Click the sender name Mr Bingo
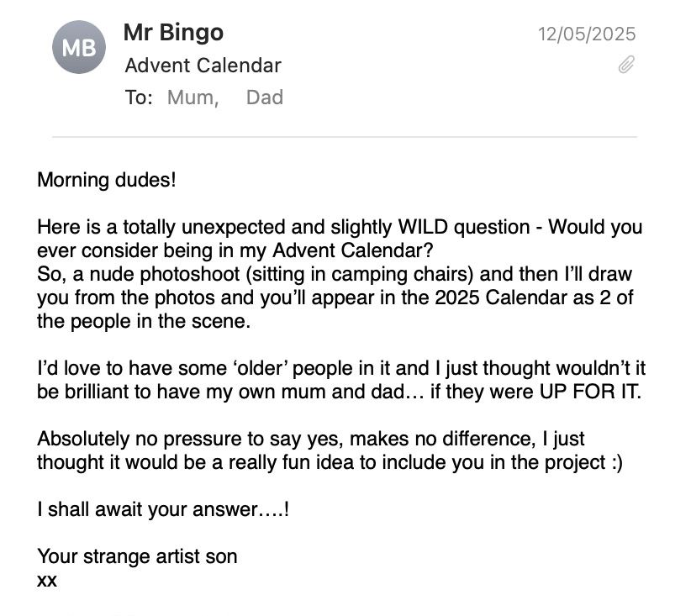This screenshot has width=691, height=616. coord(173,33)
